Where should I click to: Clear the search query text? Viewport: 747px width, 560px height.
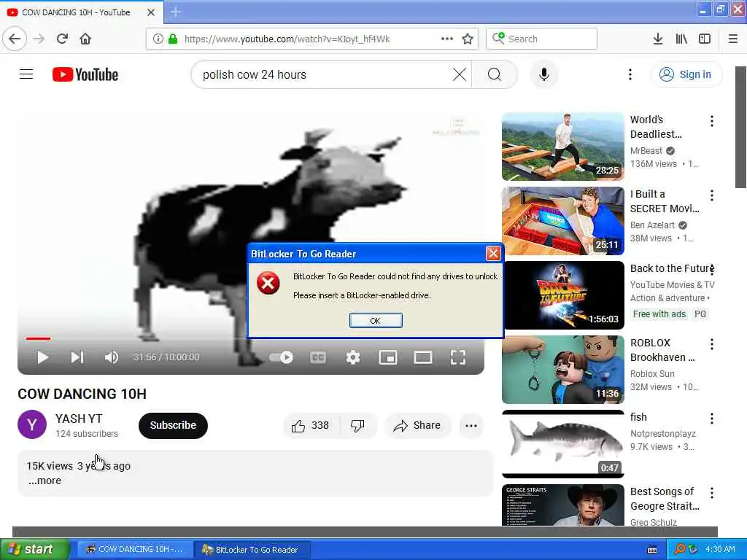(x=460, y=74)
